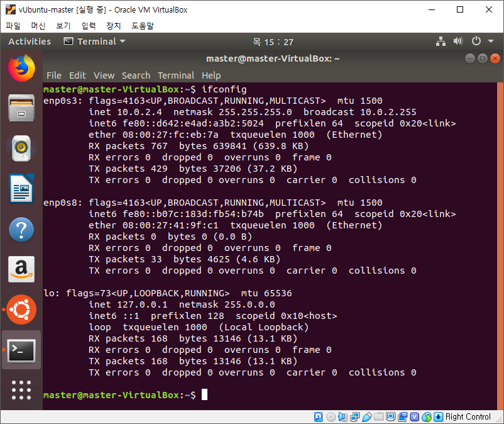Screen dimensions: 504x424
Task: Click the 'ifconfig' command text
Action: (224, 89)
